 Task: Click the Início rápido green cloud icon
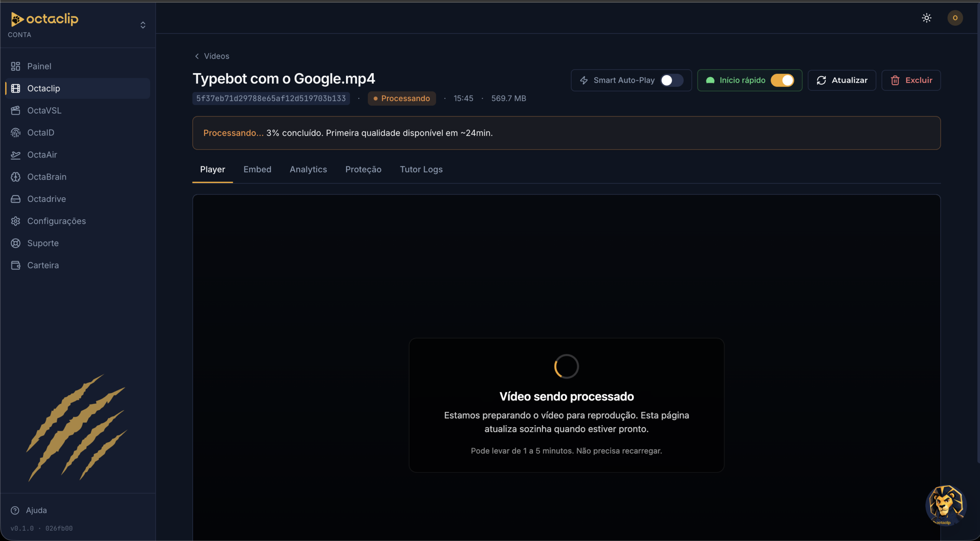710,80
